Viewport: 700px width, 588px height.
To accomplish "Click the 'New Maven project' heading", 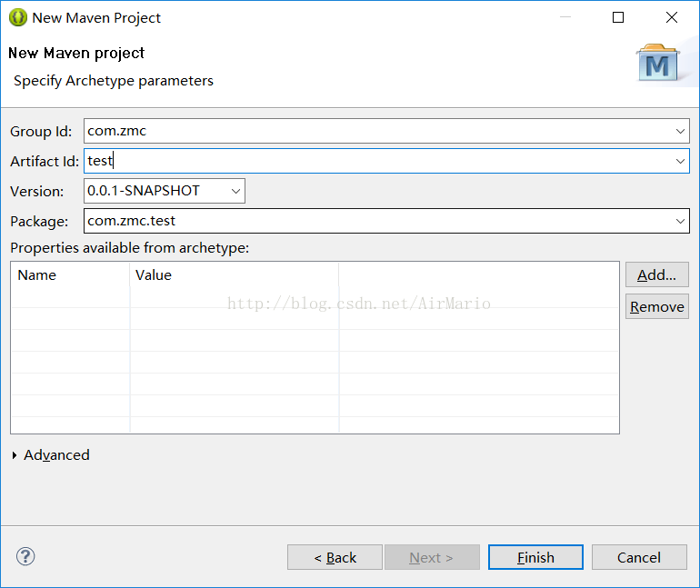I will tap(76, 53).
